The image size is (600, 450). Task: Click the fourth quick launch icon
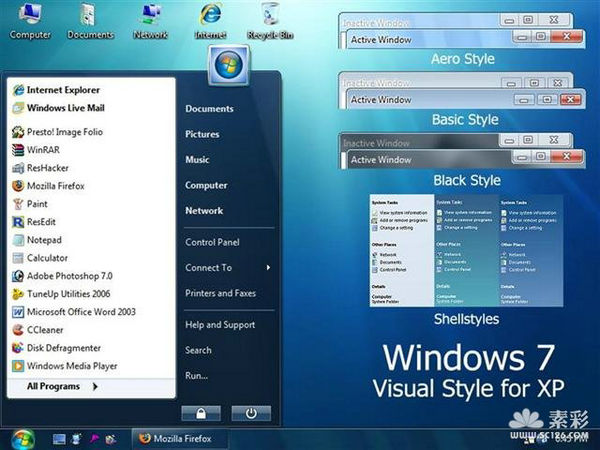tap(111, 439)
